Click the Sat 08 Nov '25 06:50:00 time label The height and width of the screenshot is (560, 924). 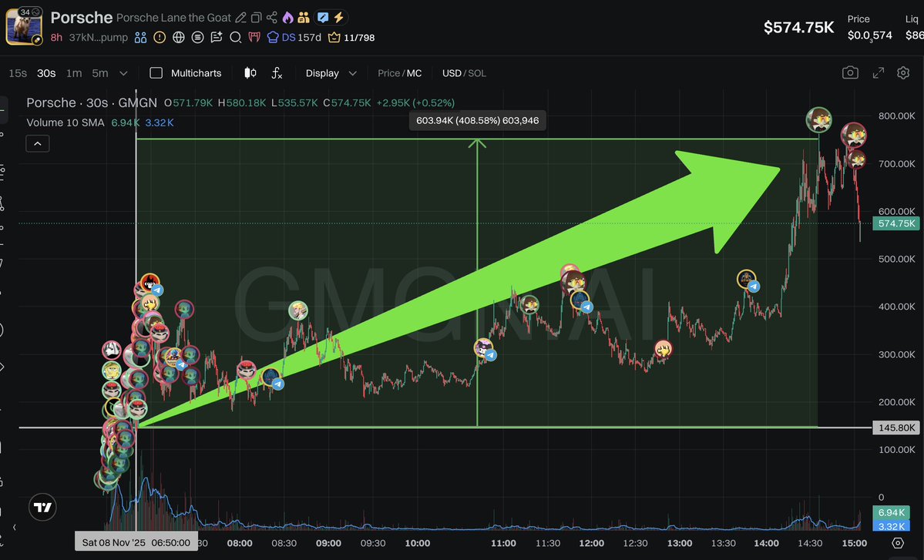click(136, 542)
